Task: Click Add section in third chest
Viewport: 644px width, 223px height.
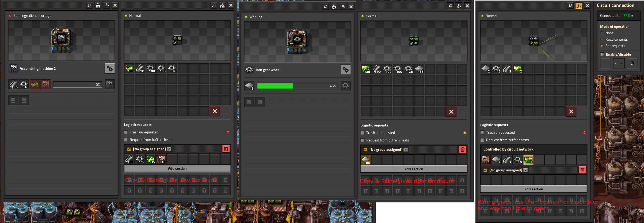Action: tap(534, 189)
